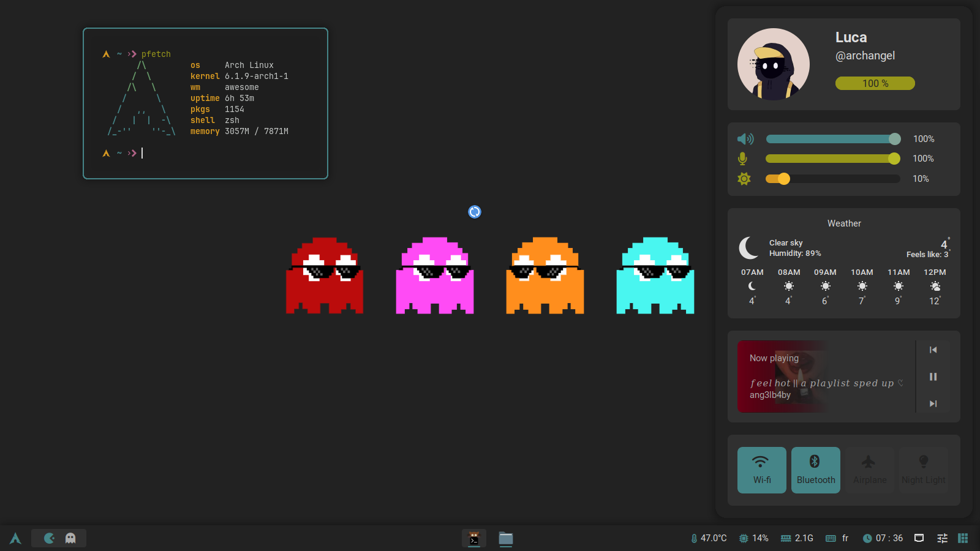This screenshot has width=980, height=551.
Task: Click the username @archangel
Action: click(x=865, y=56)
